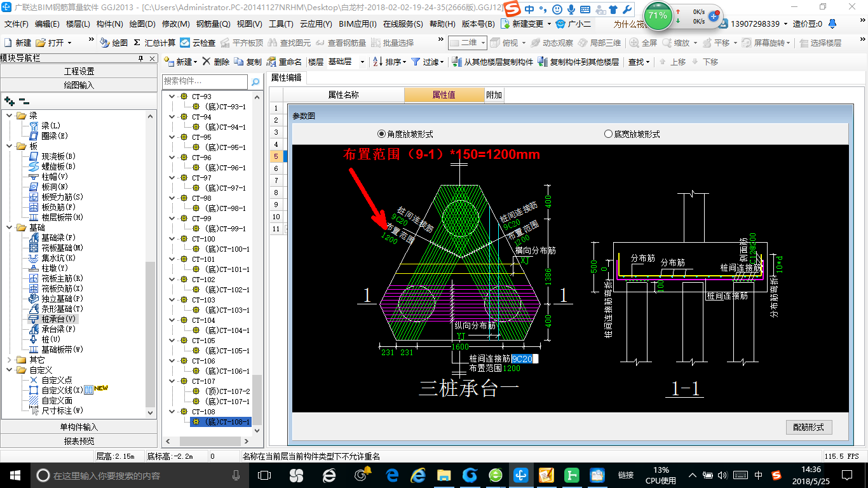Screen dimensions: 868x488
Task: Click the 9C20 桩间连接筋 input box
Action: 525,359
